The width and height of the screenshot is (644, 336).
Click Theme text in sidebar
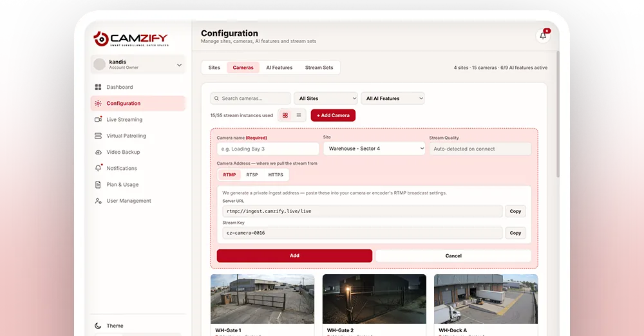pos(115,326)
